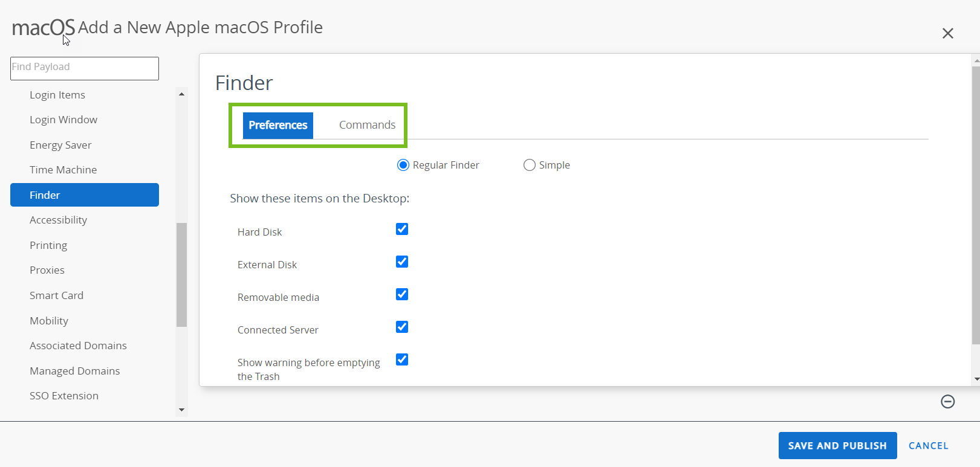Click the Finder panel heading
Viewport: 980px width, 467px height.
click(x=244, y=83)
